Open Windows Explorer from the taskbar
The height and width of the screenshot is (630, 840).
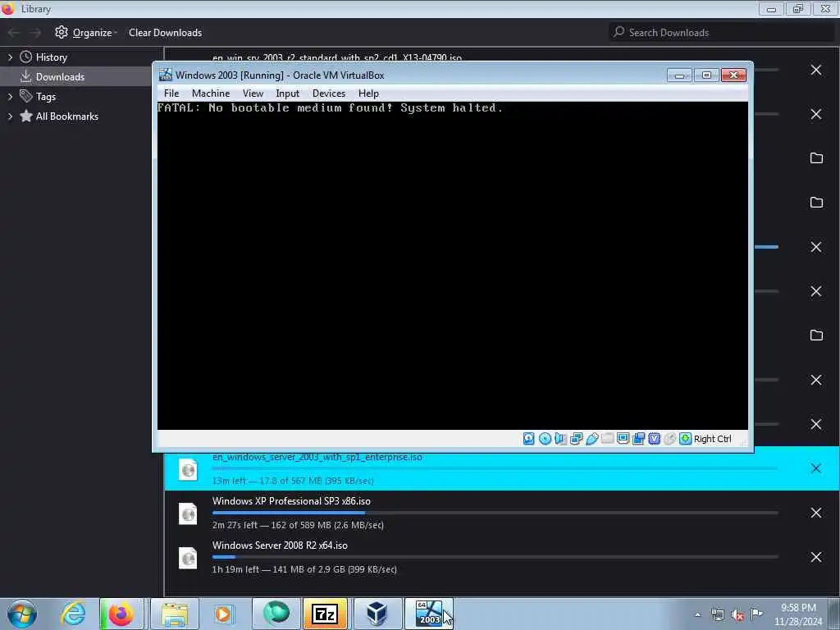[x=174, y=614]
